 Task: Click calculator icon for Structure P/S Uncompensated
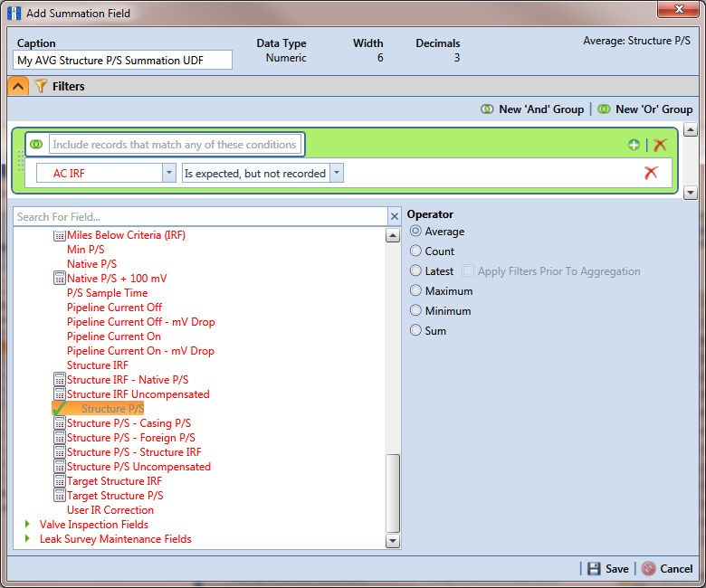tap(60, 466)
